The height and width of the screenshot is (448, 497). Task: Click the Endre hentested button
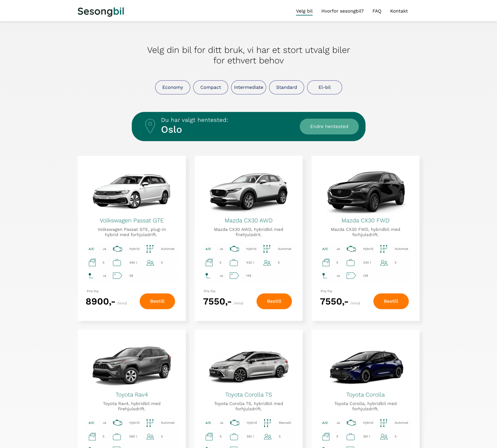(329, 126)
